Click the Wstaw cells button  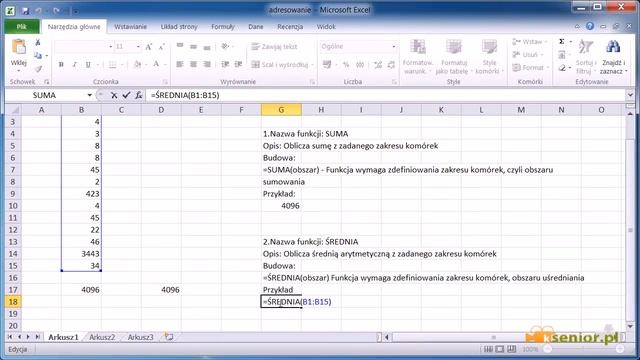click(x=529, y=42)
